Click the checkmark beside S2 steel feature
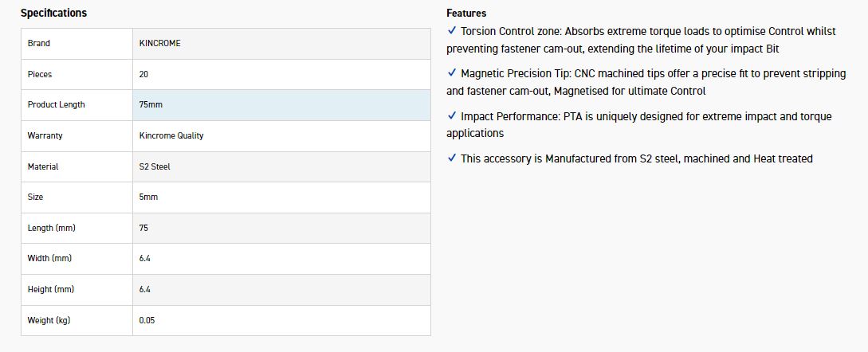 (452, 158)
